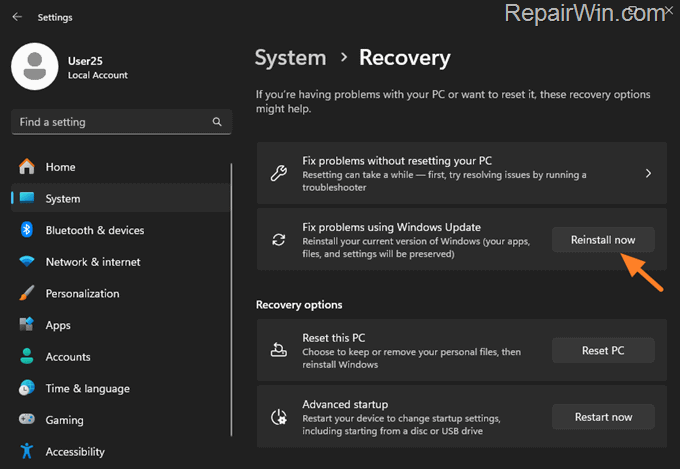Click the Accounts person icon
Screen dimensions: 680x469
[x=26, y=356]
